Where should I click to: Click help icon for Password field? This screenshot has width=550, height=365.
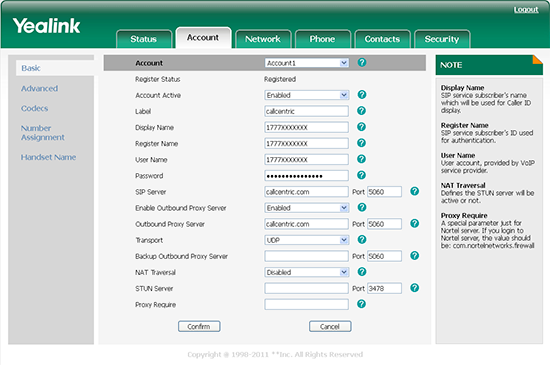point(361,175)
